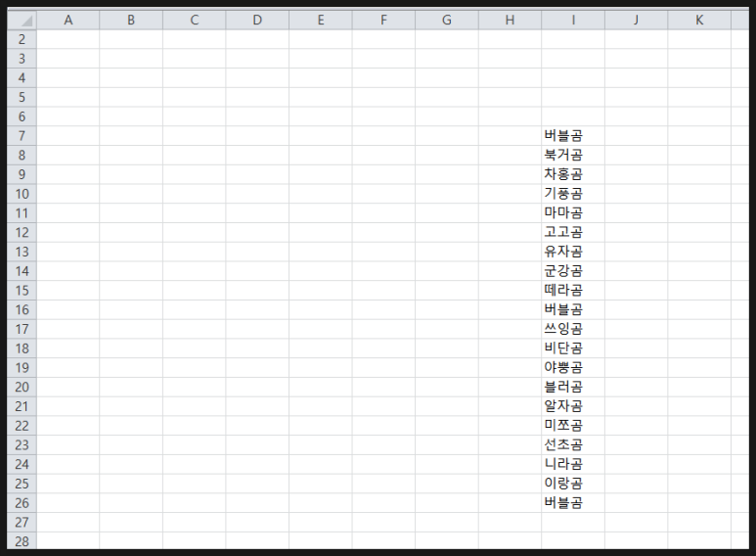Select row 7 header

(x=22, y=136)
